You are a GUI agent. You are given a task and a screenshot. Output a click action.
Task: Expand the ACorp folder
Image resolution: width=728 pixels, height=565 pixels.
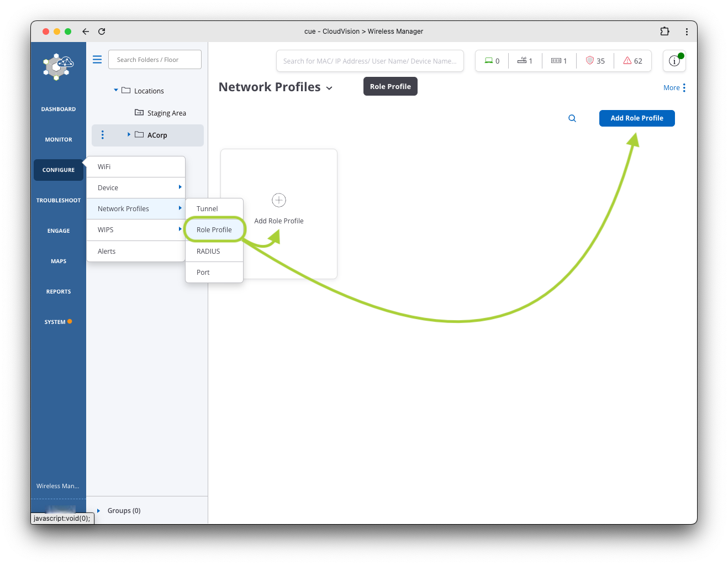click(129, 134)
